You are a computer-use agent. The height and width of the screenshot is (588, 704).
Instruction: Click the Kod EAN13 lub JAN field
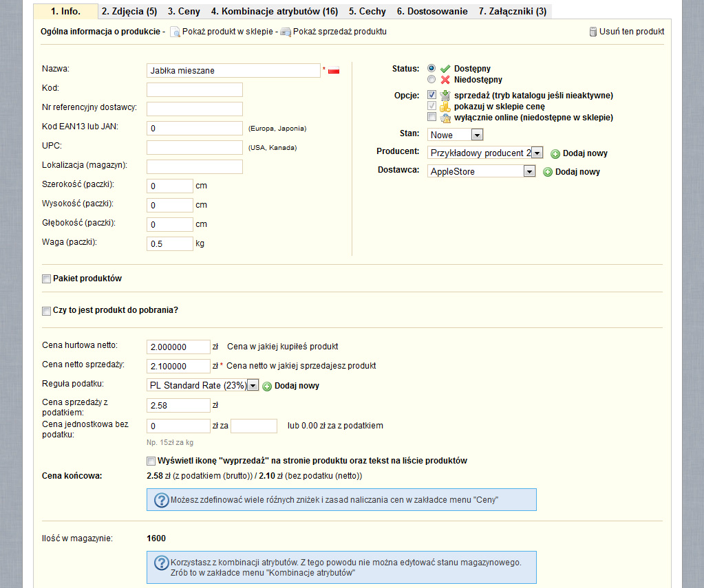194,129
